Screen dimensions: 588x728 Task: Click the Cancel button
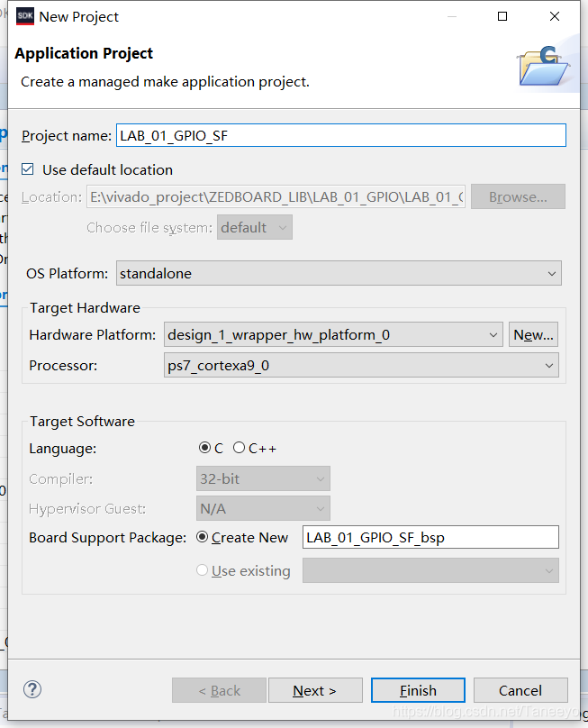520,690
